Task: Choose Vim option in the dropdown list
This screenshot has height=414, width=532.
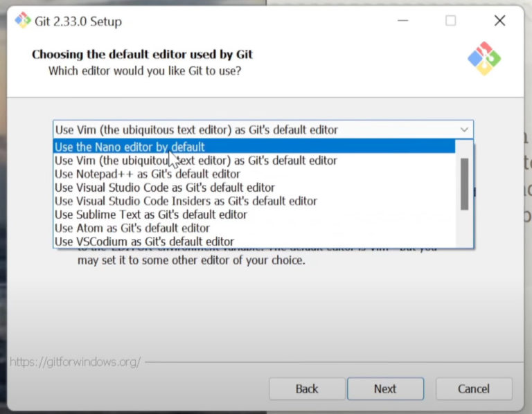Action: pos(254,160)
